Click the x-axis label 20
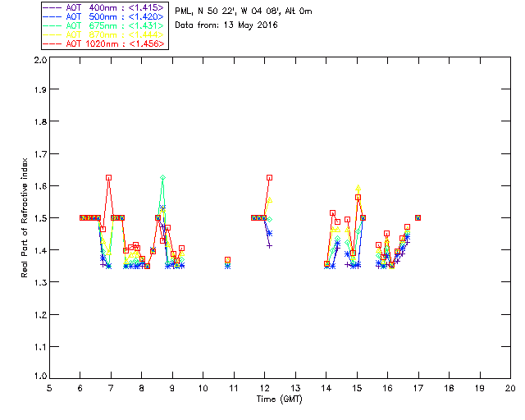Image resolution: width=525 pixels, height=420 pixels. 510,388
